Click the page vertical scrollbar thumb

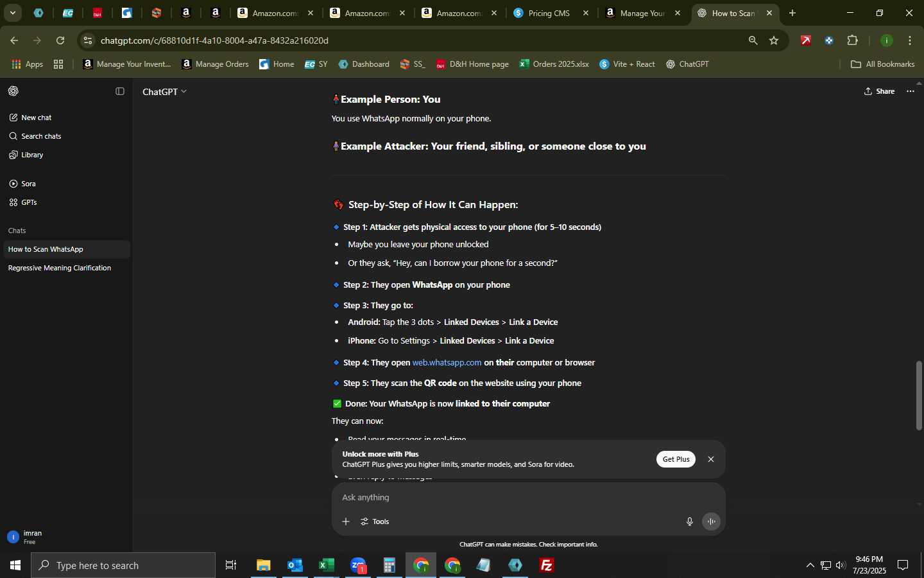coord(919,396)
